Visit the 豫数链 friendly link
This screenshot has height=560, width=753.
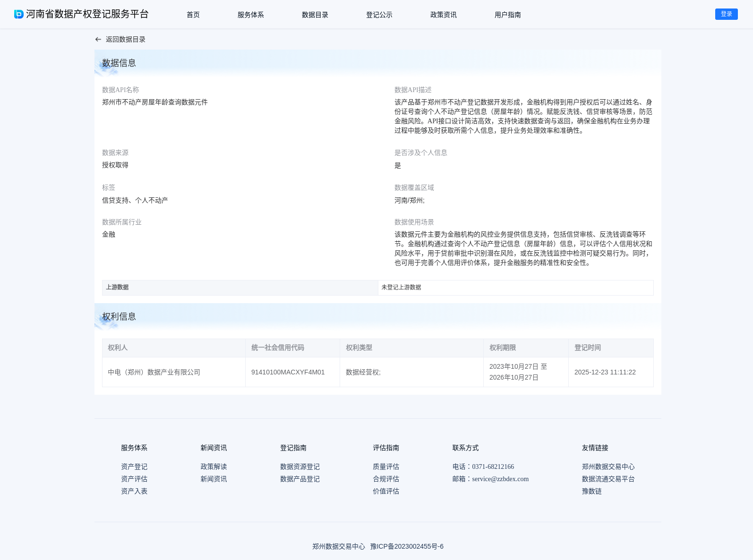(x=592, y=491)
